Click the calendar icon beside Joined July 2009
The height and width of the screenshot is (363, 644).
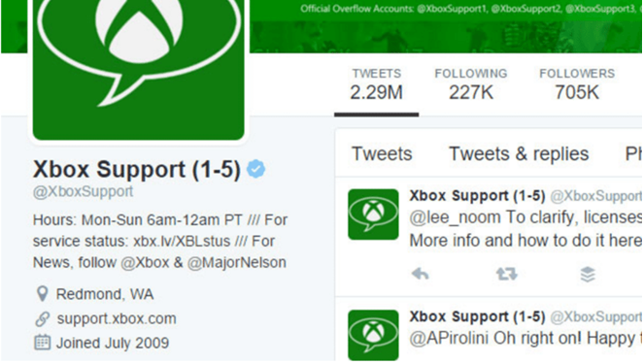coord(43,343)
